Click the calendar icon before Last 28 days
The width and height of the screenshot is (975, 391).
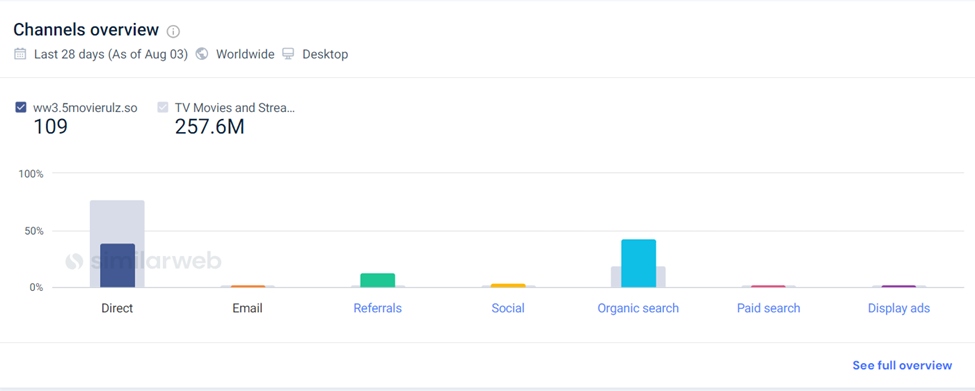(x=20, y=53)
